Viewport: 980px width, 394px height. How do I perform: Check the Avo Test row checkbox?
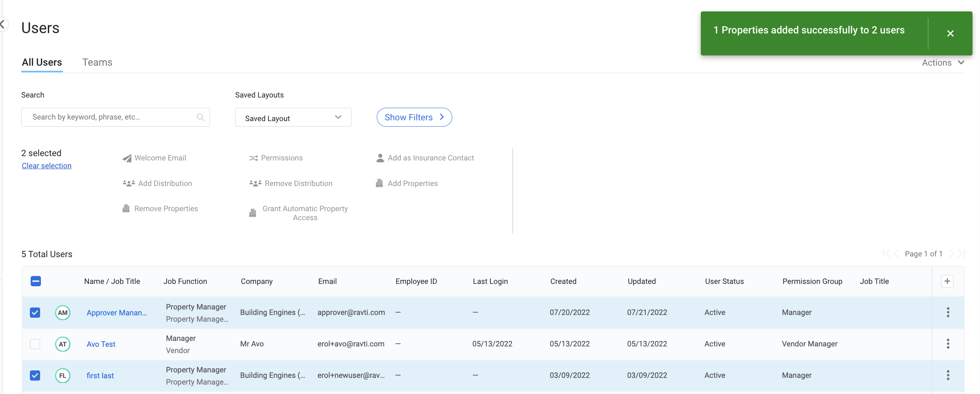pyautogui.click(x=35, y=344)
